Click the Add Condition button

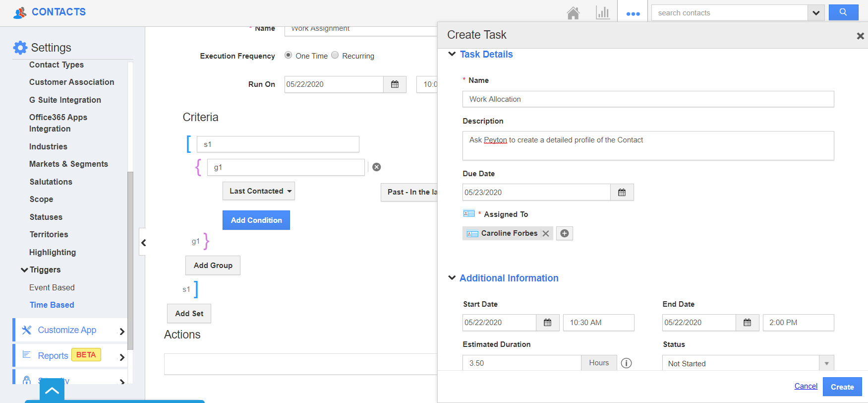pyautogui.click(x=256, y=220)
